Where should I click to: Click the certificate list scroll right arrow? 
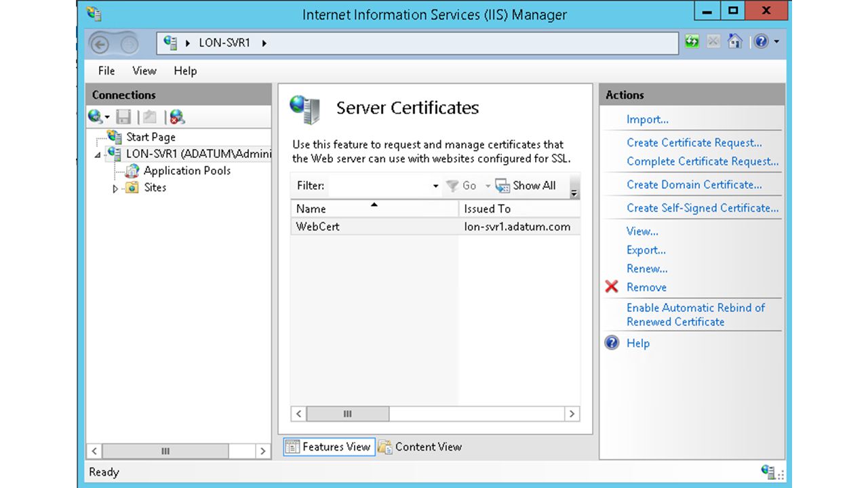[572, 413]
